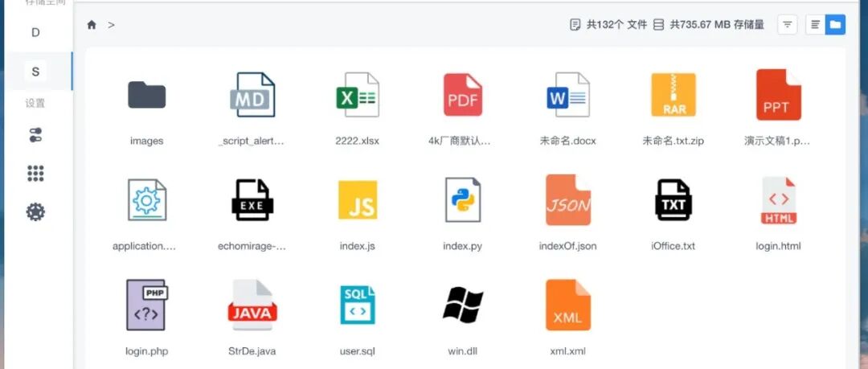Open the nine-dot grid sidebar icon

tap(35, 174)
